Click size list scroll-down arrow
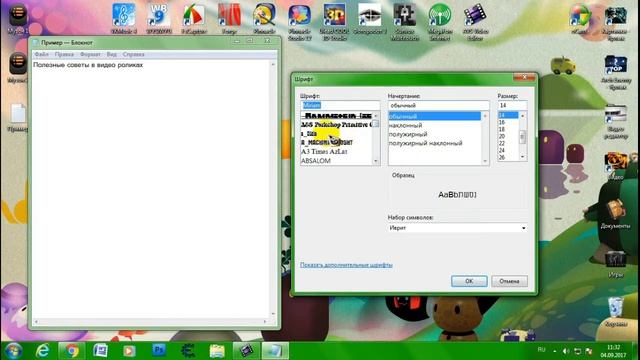This screenshot has height=360, width=640. tap(522, 157)
